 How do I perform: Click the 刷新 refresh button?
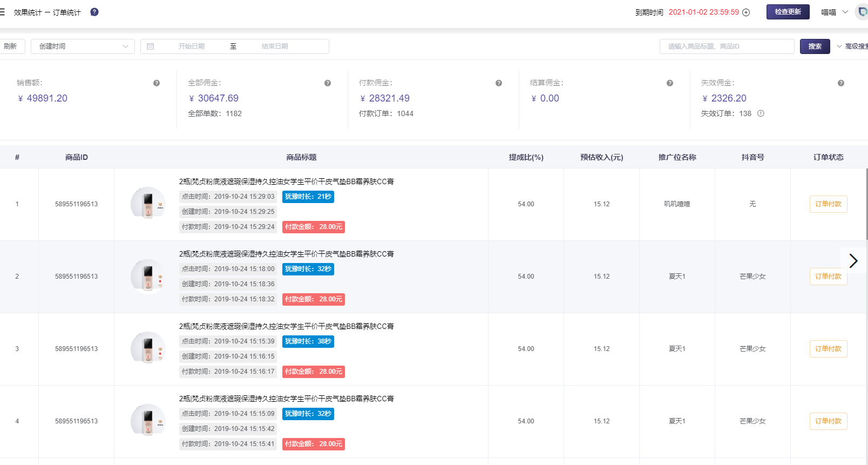click(x=11, y=46)
